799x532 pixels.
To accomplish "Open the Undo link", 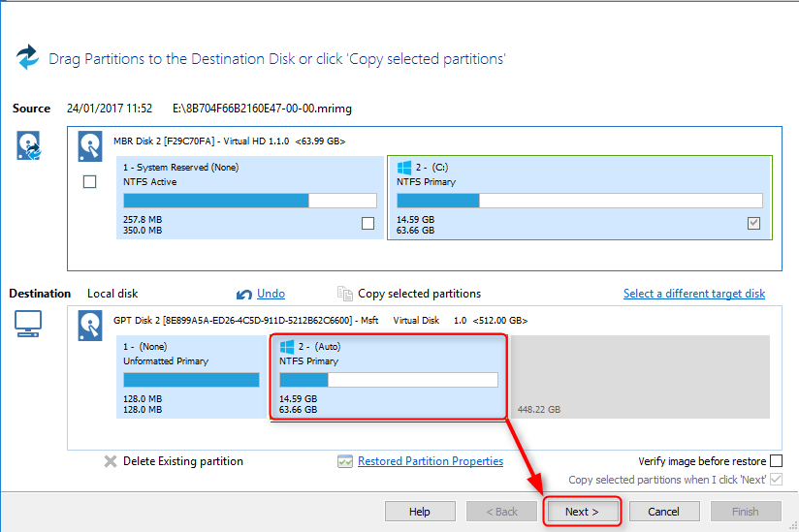I will [x=271, y=294].
